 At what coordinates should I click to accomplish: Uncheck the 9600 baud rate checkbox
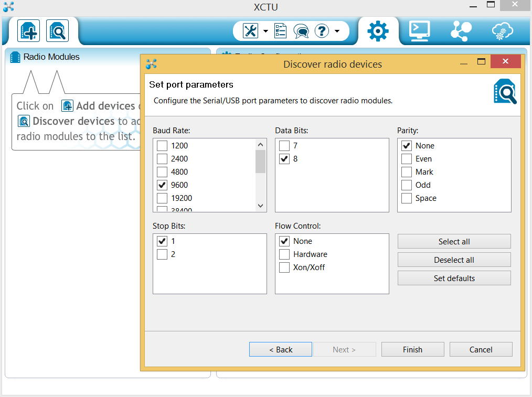point(162,185)
